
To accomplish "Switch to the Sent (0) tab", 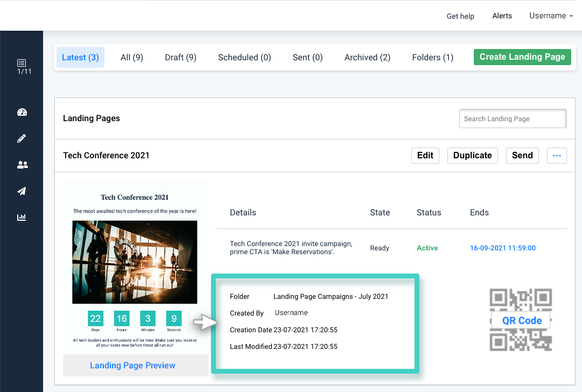I will 307,58.
